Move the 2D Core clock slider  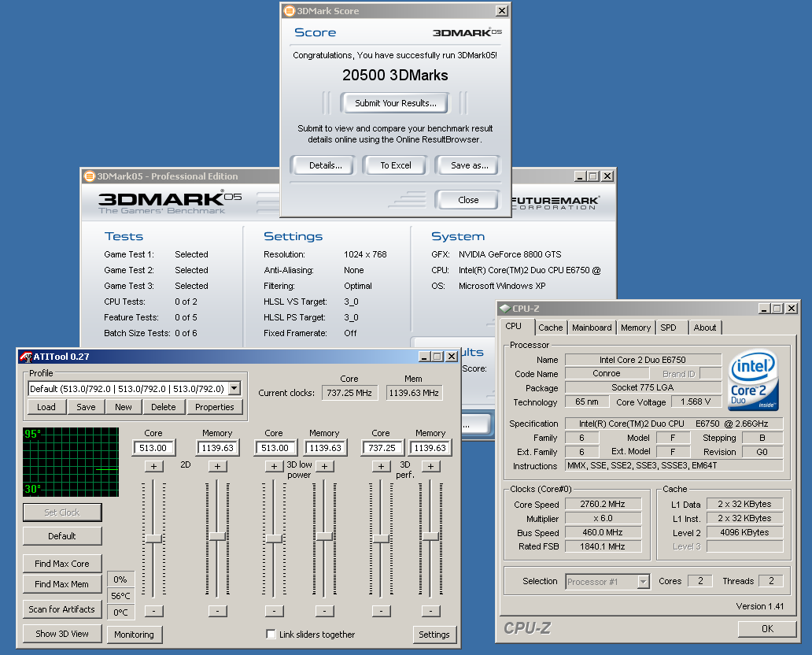[x=153, y=538]
